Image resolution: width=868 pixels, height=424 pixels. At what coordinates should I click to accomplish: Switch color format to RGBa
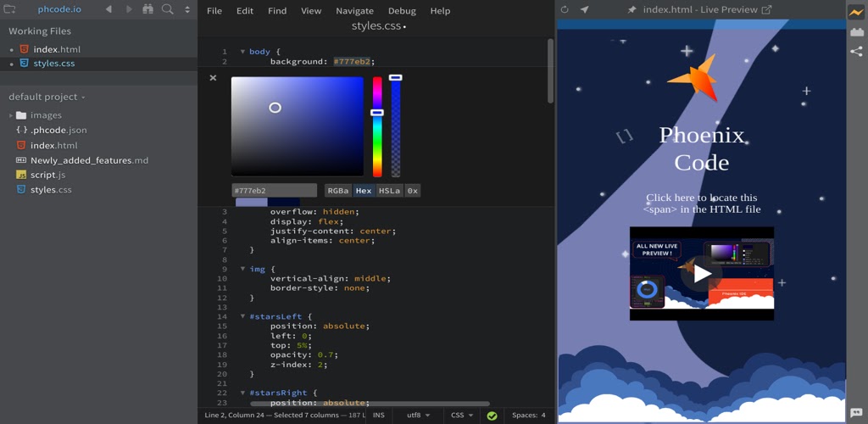pos(338,191)
